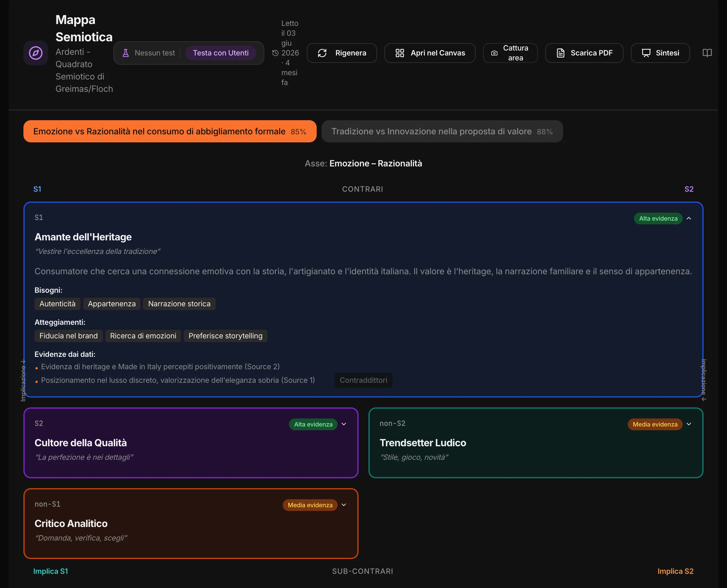Screen dimensions: 727x588
Task: Expand the Trendsetter Ludico card chevron
Action: (x=689, y=424)
